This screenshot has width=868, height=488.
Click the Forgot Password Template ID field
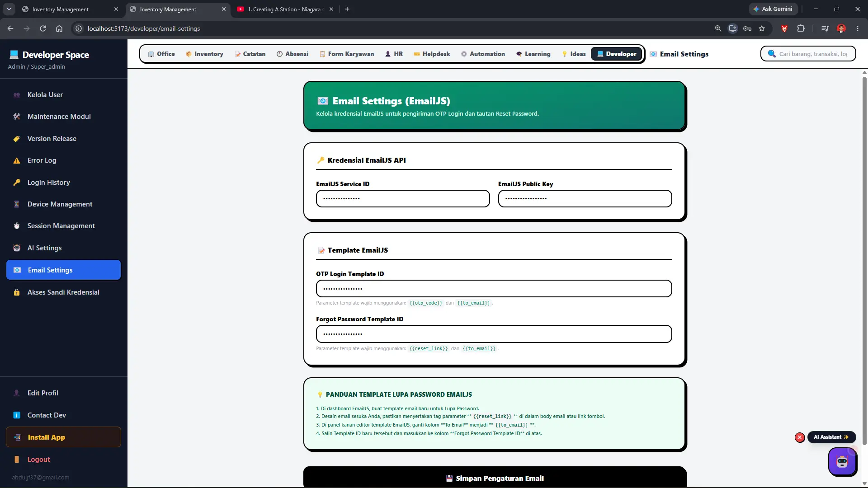pyautogui.click(x=494, y=334)
